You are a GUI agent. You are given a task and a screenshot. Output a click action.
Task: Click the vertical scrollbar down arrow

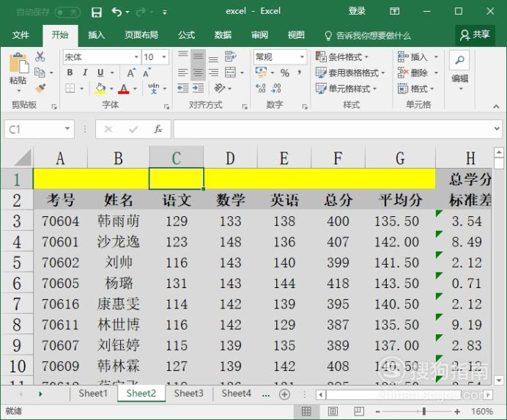point(499,380)
